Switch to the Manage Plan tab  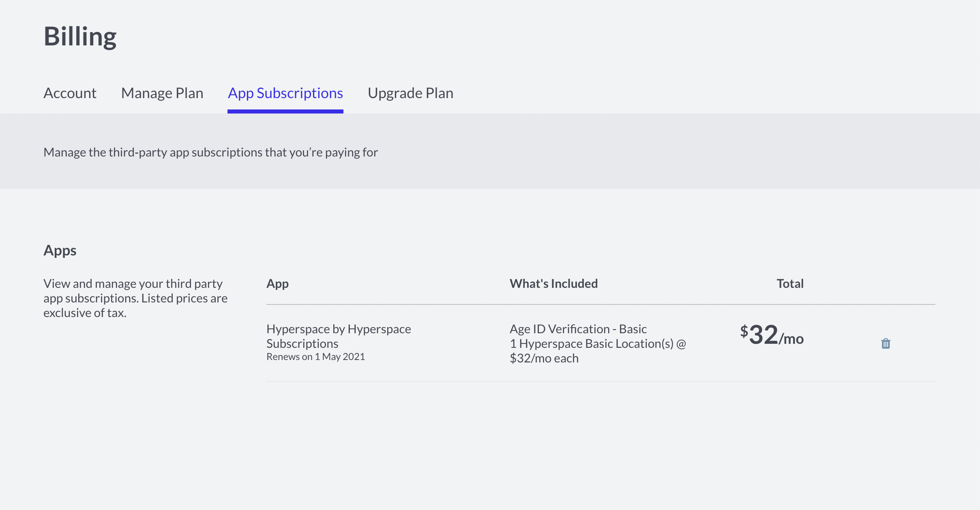click(x=162, y=93)
